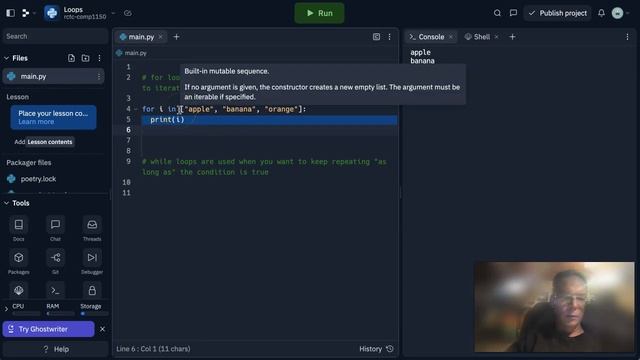Open the notifications bell
Image resolution: width=640 pixels, height=360 pixels.
[x=602, y=13]
